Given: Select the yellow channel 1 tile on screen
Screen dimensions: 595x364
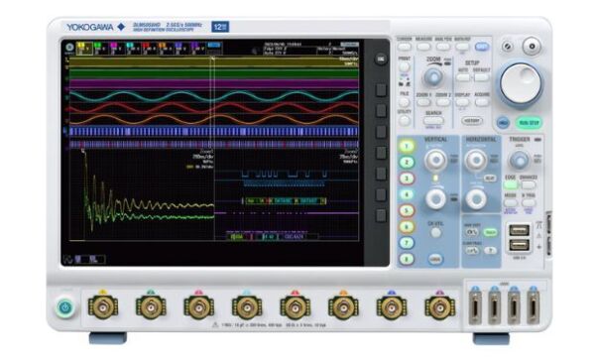Looking at the screenshot, I should tap(84, 49).
